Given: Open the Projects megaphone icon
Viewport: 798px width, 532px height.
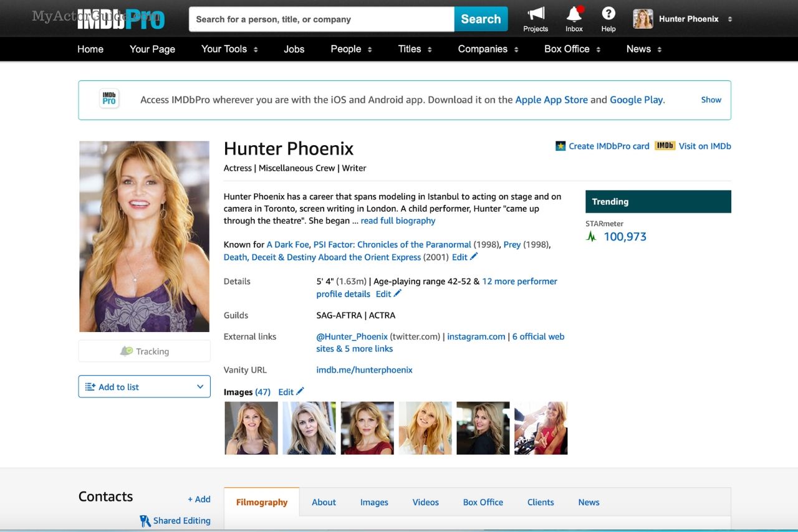Looking at the screenshot, I should coord(536,14).
